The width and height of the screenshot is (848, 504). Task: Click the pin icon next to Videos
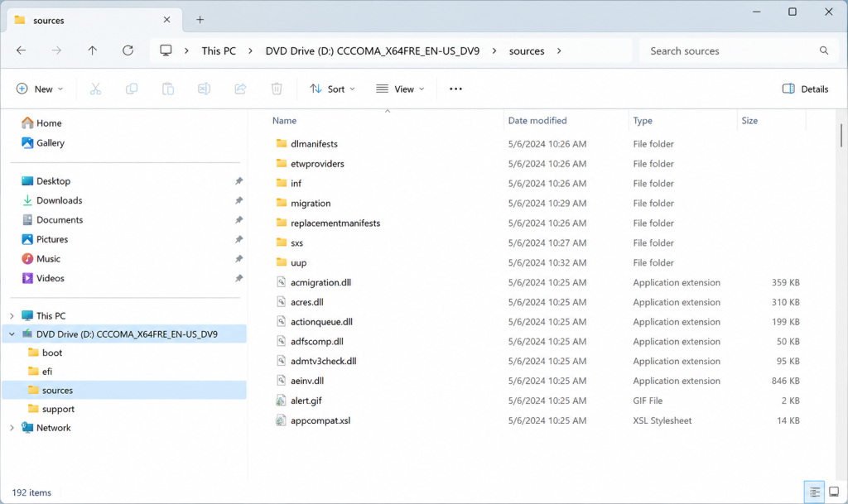click(x=238, y=278)
